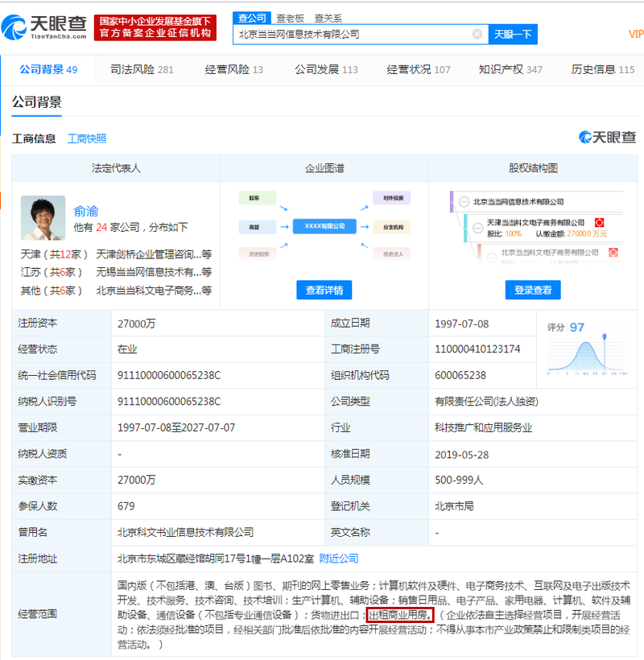The width and height of the screenshot is (644, 660).
Task: Click 查看详情 button under 企业图谱
Action: coord(324,290)
